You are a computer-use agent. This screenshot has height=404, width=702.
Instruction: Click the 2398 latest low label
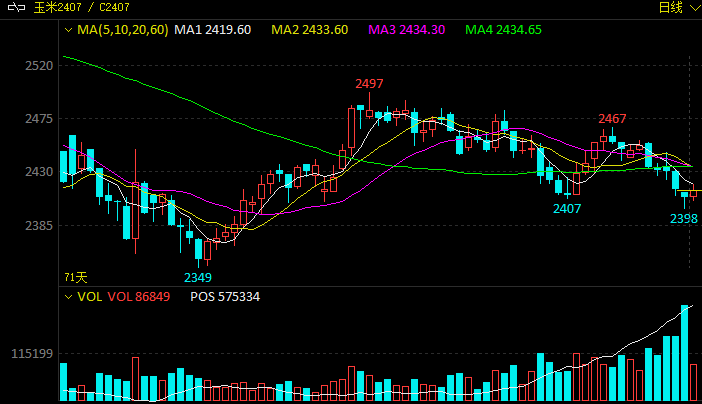684,219
